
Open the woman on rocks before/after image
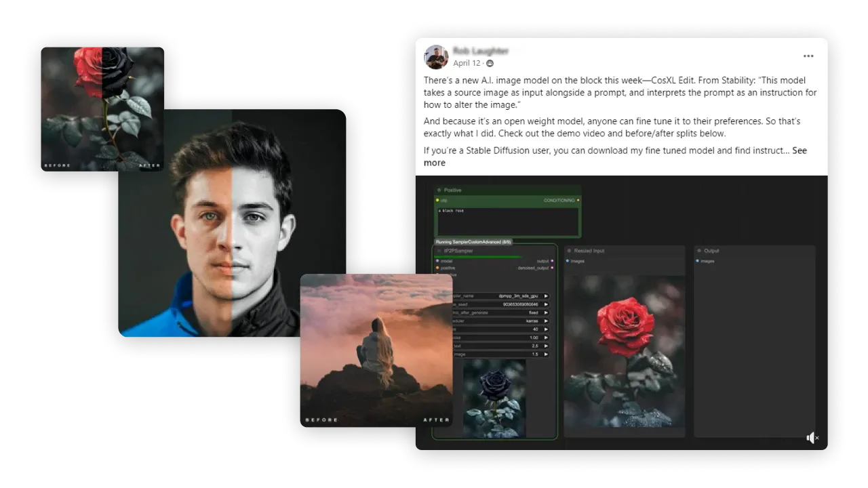click(x=376, y=350)
